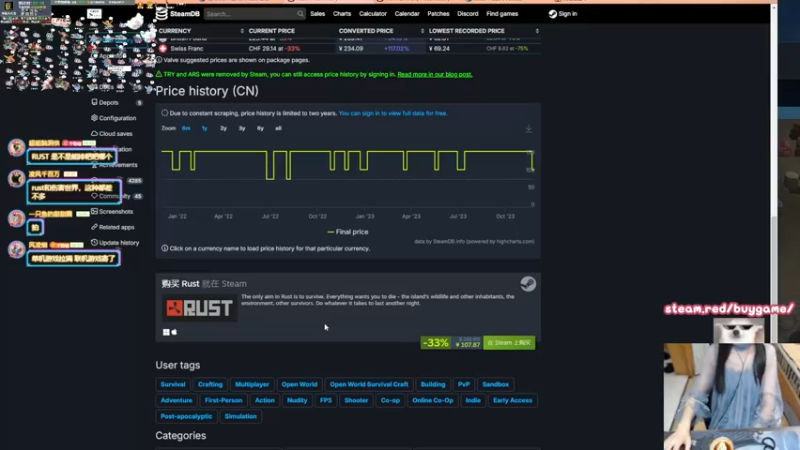Image resolution: width=800 pixels, height=450 pixels.
Task: Open the Calculator page
Action: pos(372,14)
